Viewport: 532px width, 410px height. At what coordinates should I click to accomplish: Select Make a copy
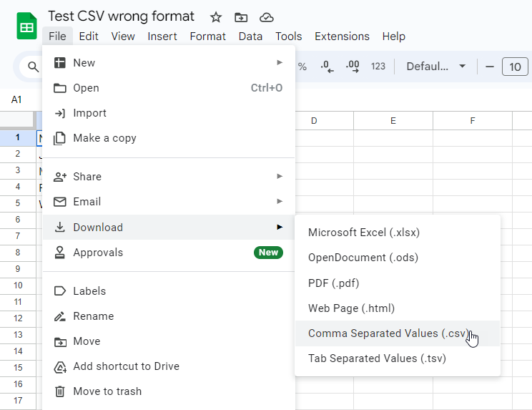click(x=169, y=138)
